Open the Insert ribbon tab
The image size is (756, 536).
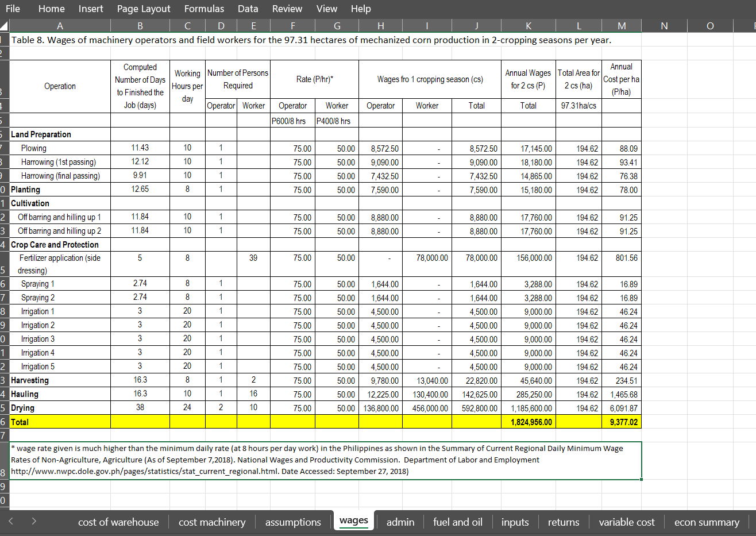(x=91, y=9)
